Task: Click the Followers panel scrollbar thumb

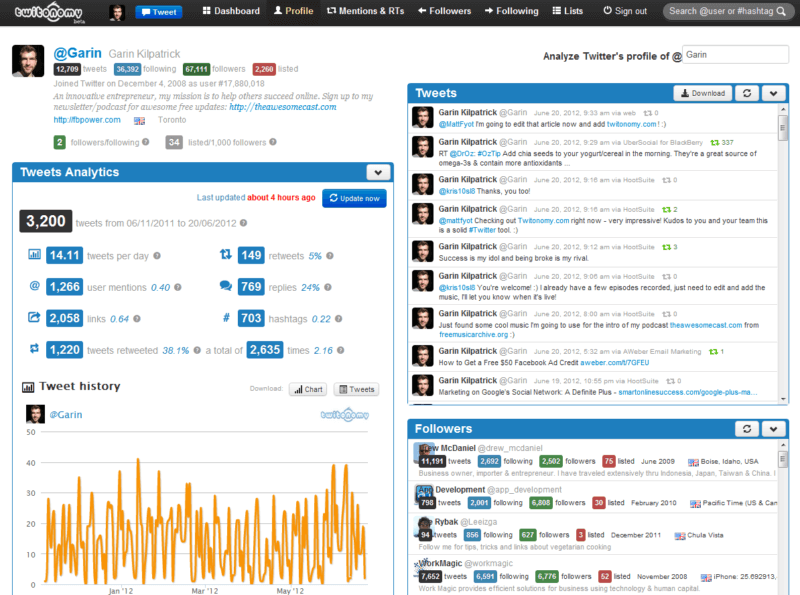Action: (x=783, y=459)
